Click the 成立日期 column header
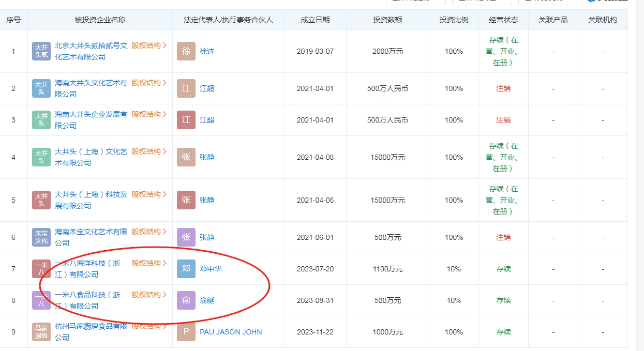This screenshot has height=351, width=644. click(x=315, y=20)
